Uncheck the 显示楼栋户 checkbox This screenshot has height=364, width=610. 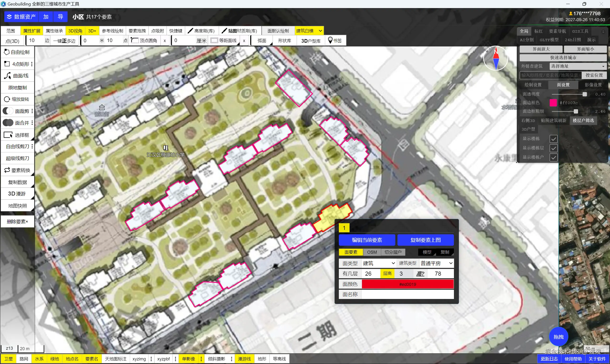[x=553, y=157]
